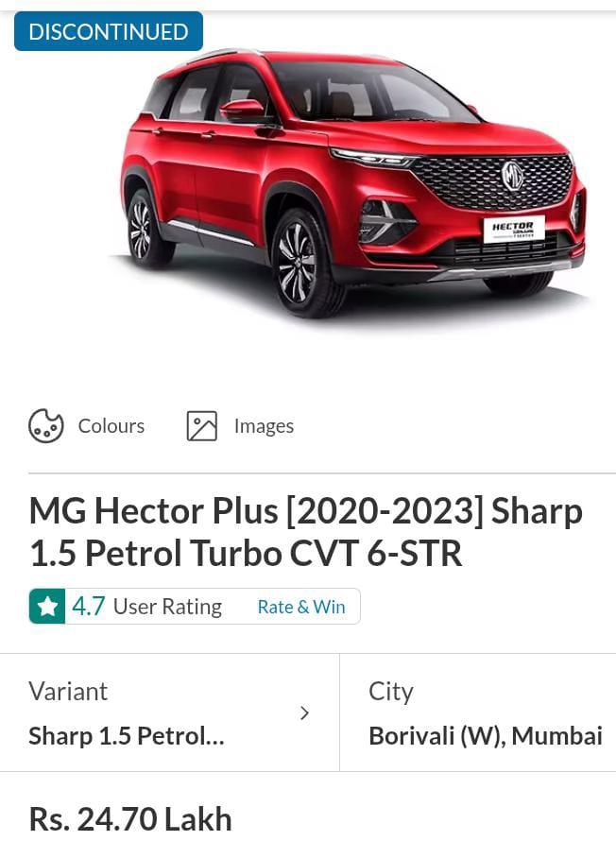The height and width of the screenshot is (841, 616).
Task: Click the City label field
Action: [x=391, y=692]
